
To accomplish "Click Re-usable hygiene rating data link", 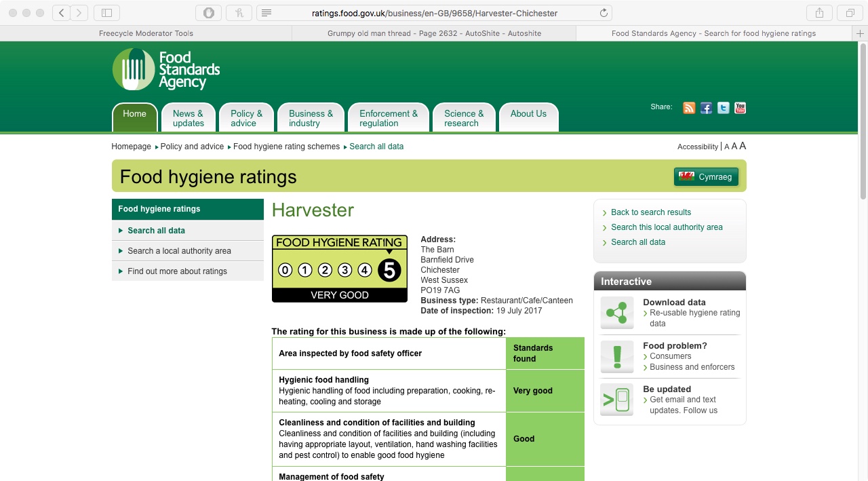I will click(694, 318).
